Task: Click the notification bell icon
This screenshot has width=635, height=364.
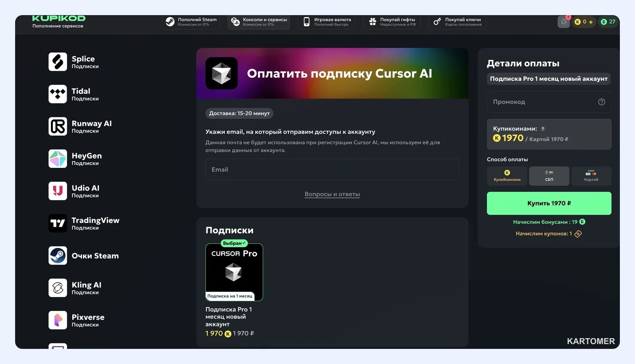Action: (564, 22)
